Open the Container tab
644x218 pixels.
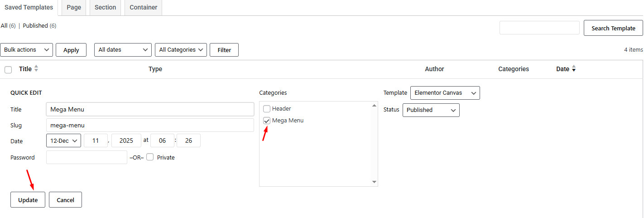(143, 8)
